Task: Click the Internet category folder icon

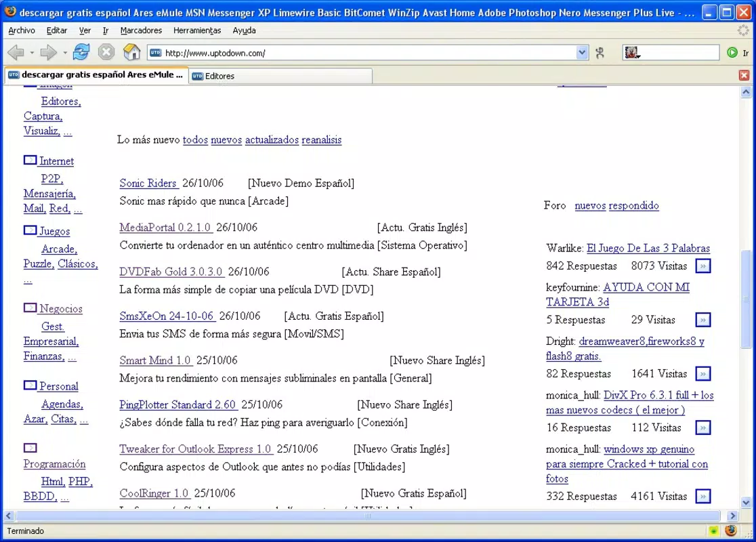Action: click(30, 160)
